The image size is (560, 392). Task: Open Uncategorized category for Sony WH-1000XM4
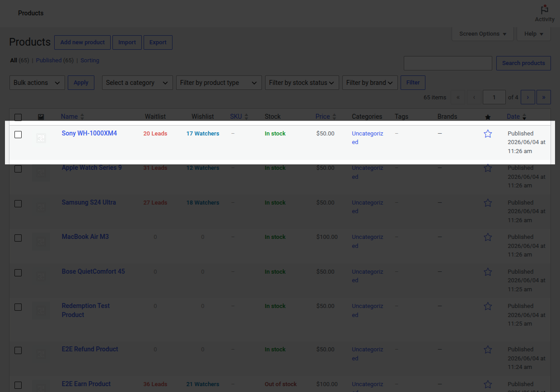367,138
